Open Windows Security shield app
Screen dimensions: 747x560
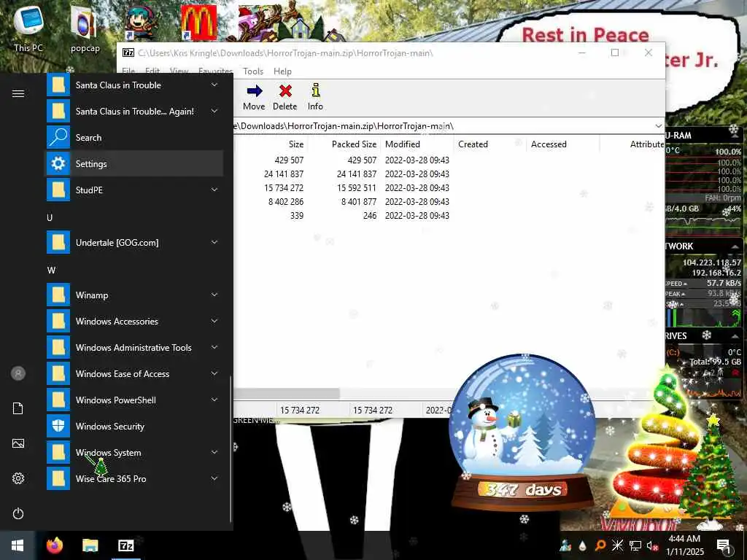point(133,426)
